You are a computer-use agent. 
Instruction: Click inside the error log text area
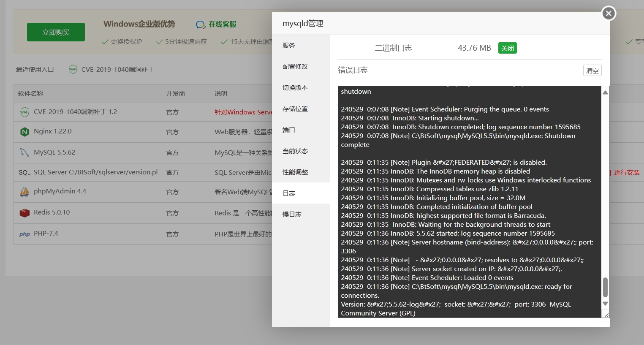pyautogui.click(x=470, y=202)
